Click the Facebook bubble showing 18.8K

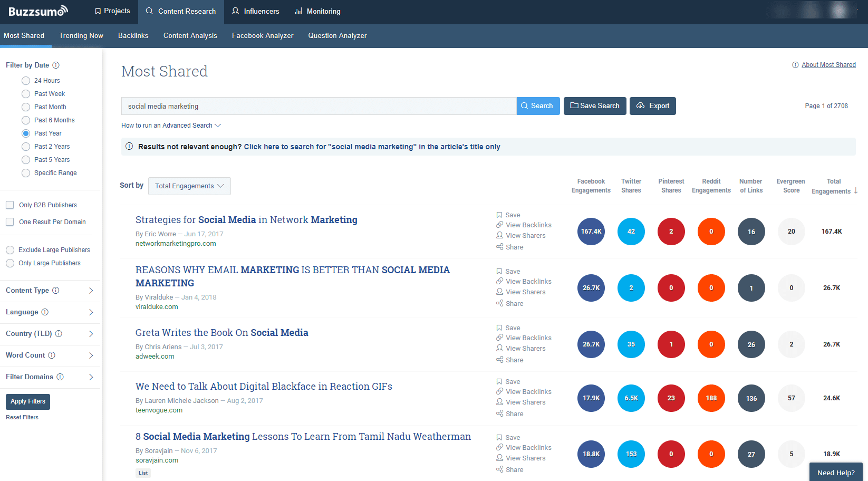591,454
